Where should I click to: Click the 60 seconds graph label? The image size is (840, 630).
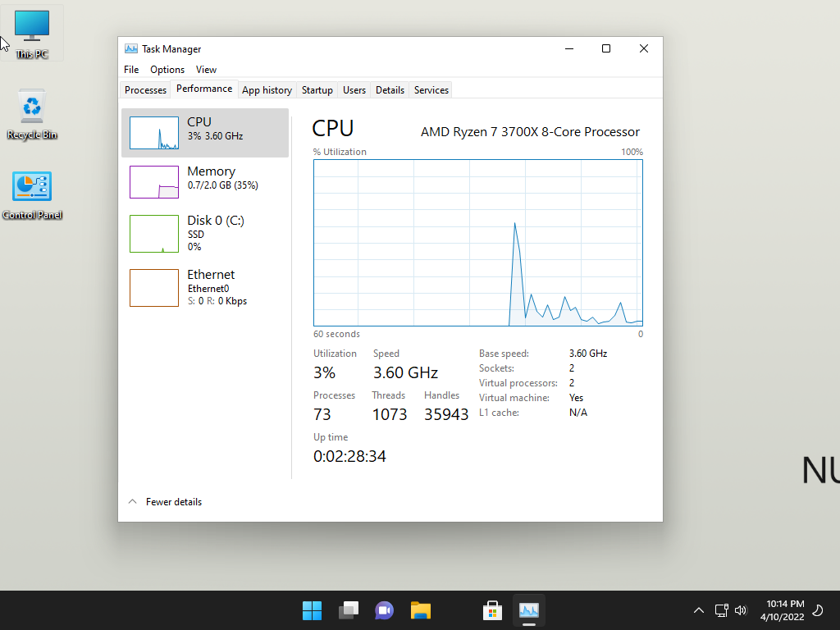point(336,335)
